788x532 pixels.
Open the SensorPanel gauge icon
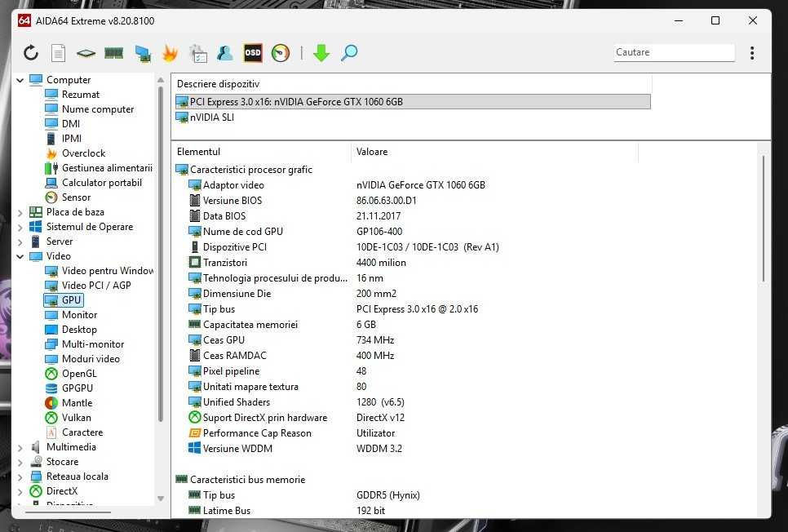pos(281,53)
